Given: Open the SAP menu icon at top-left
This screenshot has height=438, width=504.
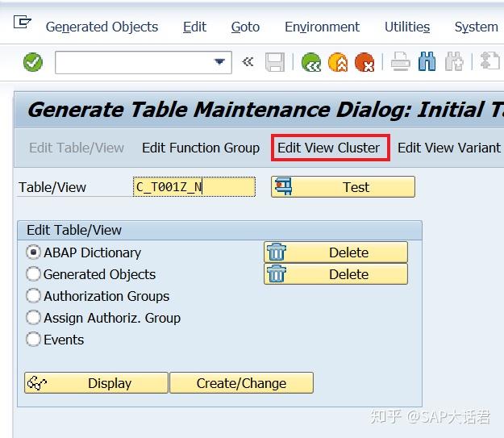Looking at the screenshot, I should [x=23, y=23].
